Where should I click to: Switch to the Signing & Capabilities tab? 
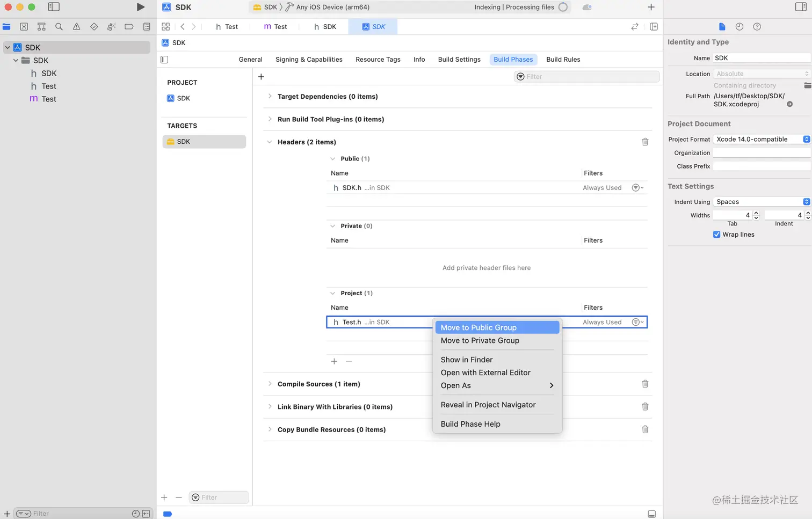pyautogui.click(x=309, y=60)
